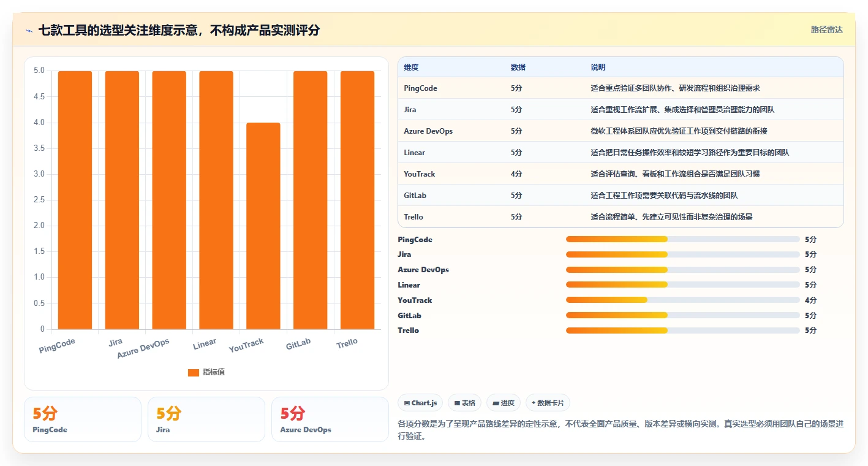Click the 数据 table column header
The height and width of the screenshot is (466, 868).
(x=518, y=67)
